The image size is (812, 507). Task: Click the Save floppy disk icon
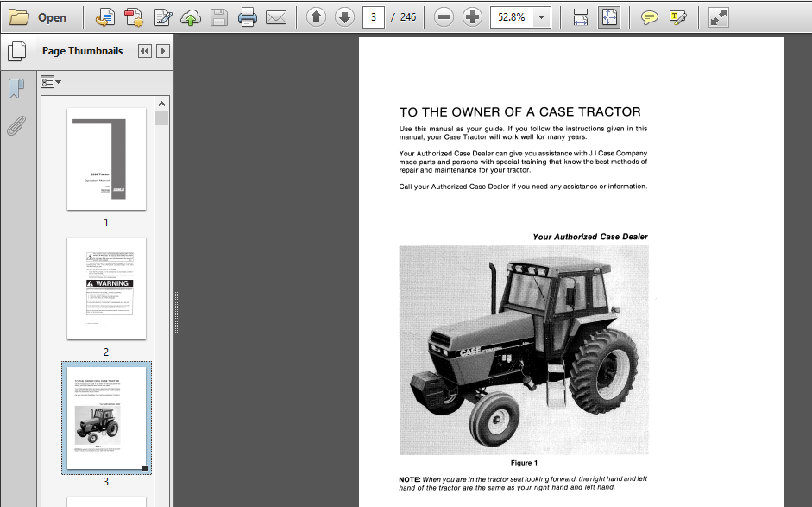[x=219, y=17]
